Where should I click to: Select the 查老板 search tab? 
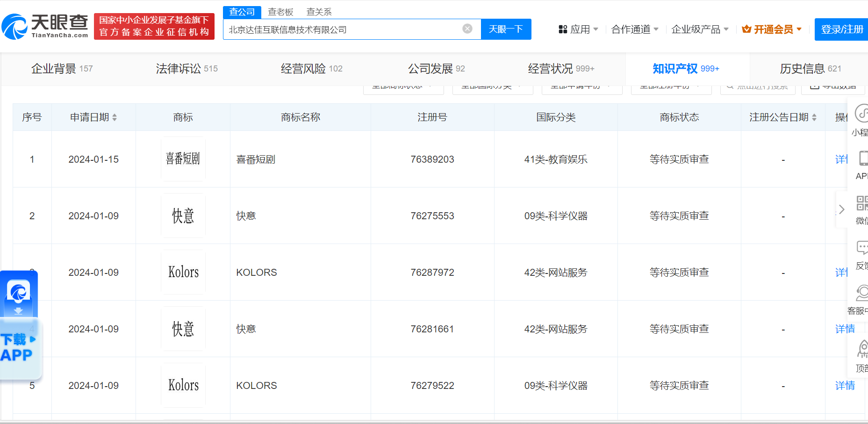click(280, 12)
